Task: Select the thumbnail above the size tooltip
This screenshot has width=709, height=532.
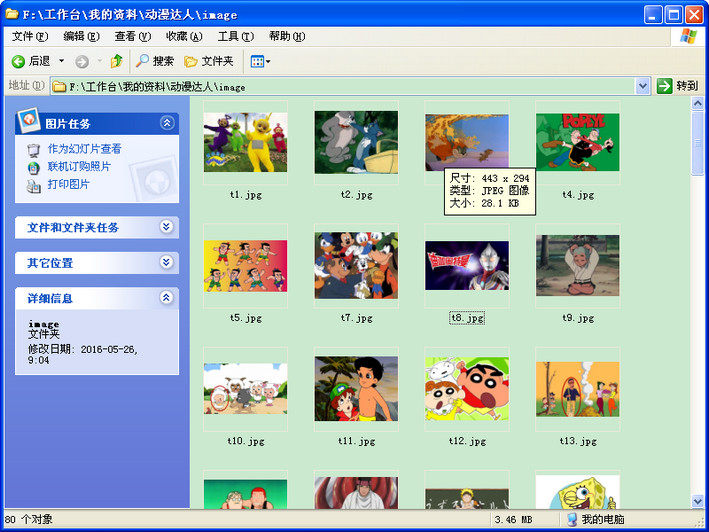Action: [x=467, y=142]
